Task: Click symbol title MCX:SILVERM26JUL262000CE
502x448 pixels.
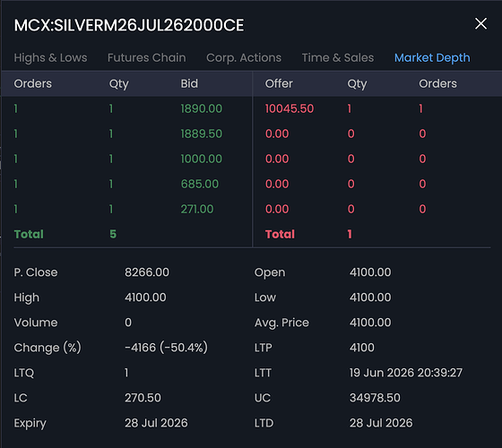Action: point(129,25)
